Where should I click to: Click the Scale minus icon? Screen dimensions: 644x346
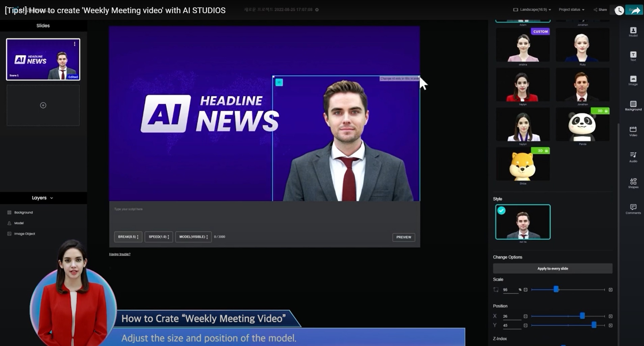tap(526, 290)
